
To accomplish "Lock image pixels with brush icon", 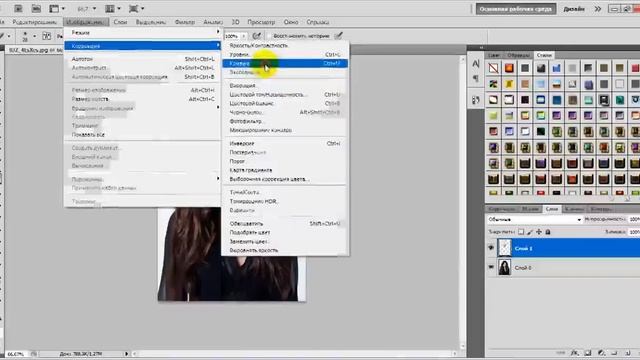I will [x=530, y=232].
